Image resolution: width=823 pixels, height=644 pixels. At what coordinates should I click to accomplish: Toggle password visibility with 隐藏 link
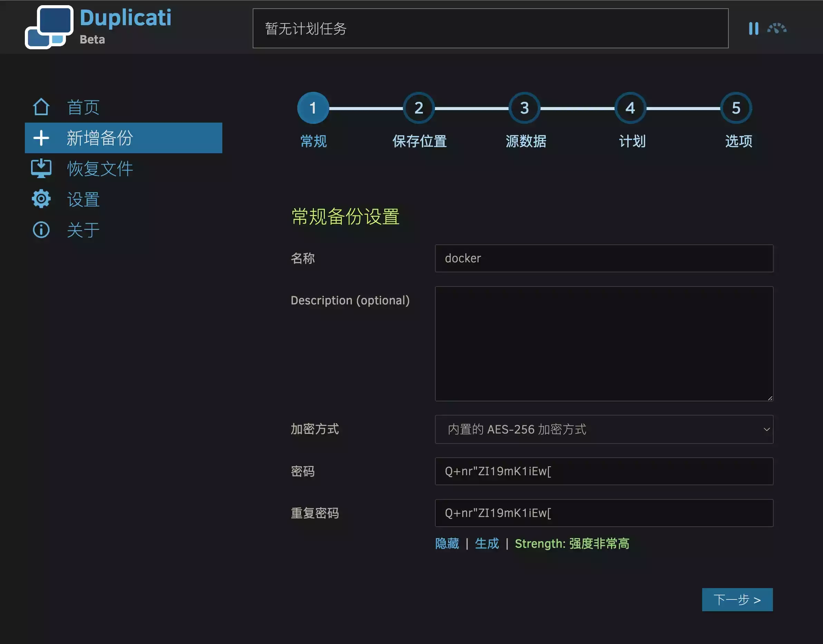(447, 543)
